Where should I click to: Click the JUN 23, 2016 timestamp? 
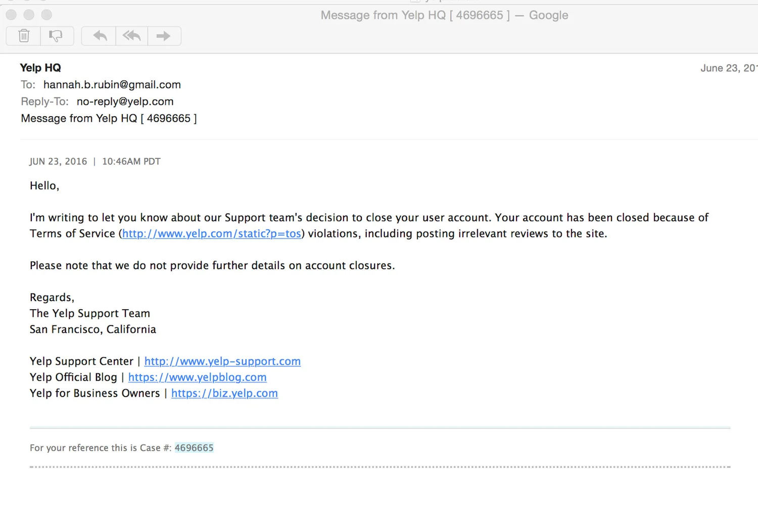(58, 162)
